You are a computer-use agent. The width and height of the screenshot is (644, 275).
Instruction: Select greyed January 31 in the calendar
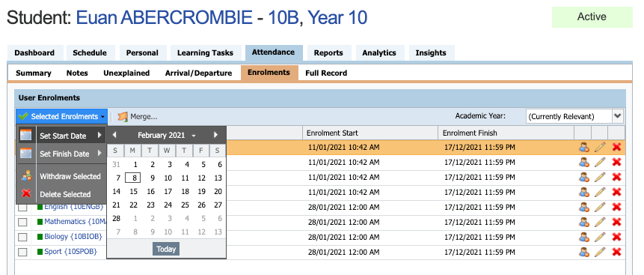(x=116, y=165)
